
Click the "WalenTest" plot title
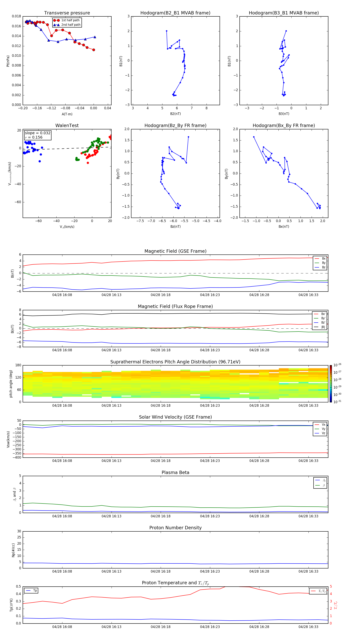pyautogui.click(x=67, y=125)
